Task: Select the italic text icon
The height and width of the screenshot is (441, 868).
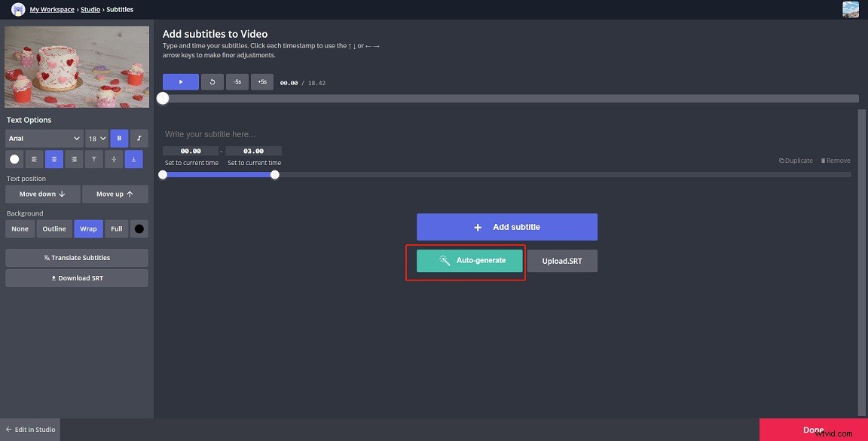Action: pyautogui.click(x=139, y=138)
